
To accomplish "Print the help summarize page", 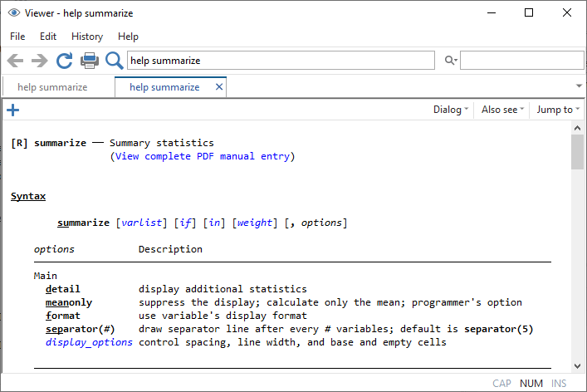I will pos(89,61).
